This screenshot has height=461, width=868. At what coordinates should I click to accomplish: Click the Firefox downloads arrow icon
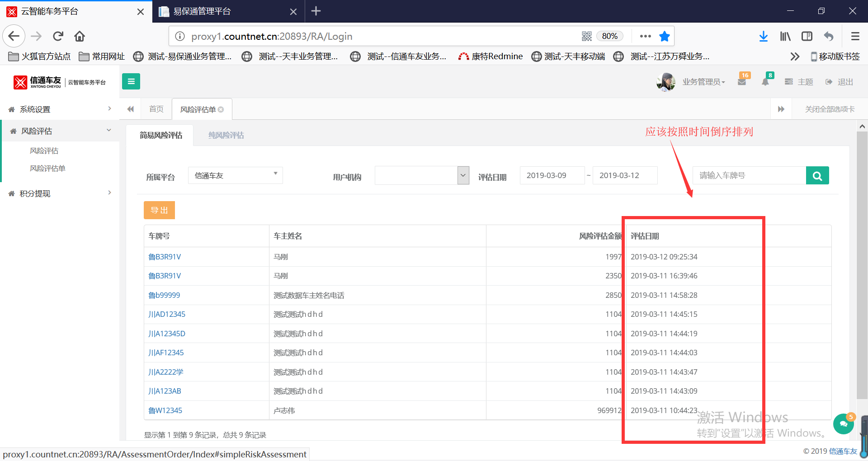763,36
